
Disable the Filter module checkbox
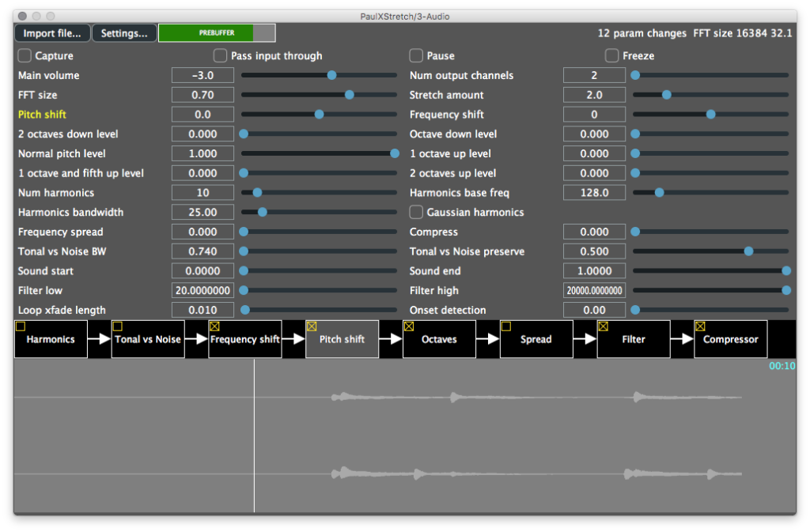click(603, 326)
